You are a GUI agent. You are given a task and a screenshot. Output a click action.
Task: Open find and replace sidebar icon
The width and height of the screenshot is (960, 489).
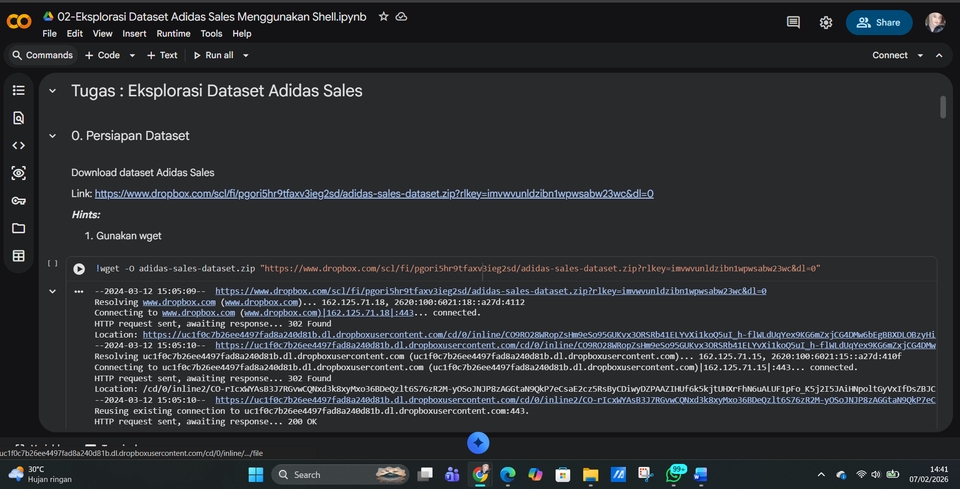point(18,118)
